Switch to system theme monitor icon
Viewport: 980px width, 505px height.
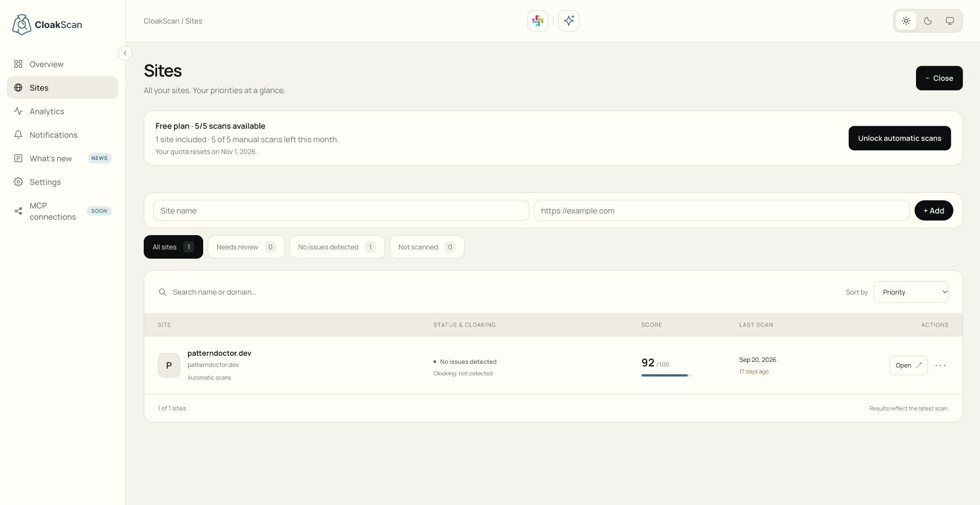950,21
